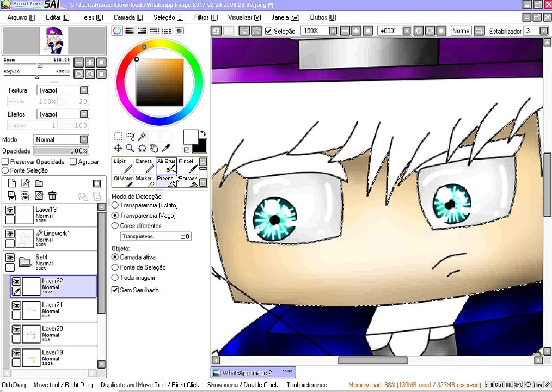Click the white foreground color swatch
Viewport: 552px width, 392px height.
(x=191, y=137)
